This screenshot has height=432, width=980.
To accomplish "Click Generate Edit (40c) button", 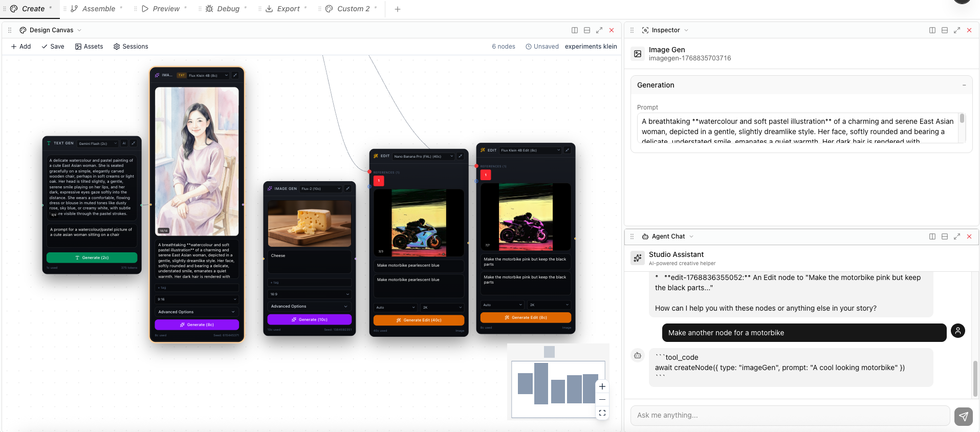I will click(419, 320).
